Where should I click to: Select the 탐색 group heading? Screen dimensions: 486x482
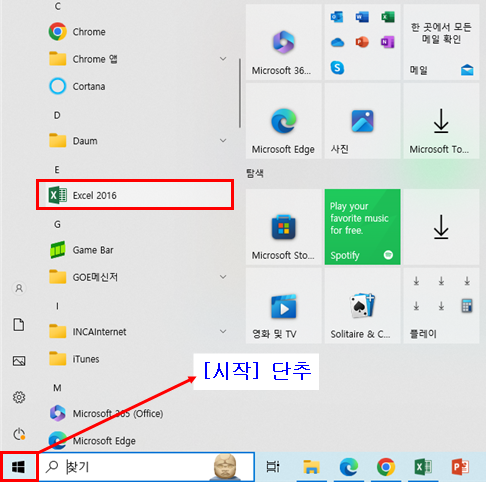(255, 173)
